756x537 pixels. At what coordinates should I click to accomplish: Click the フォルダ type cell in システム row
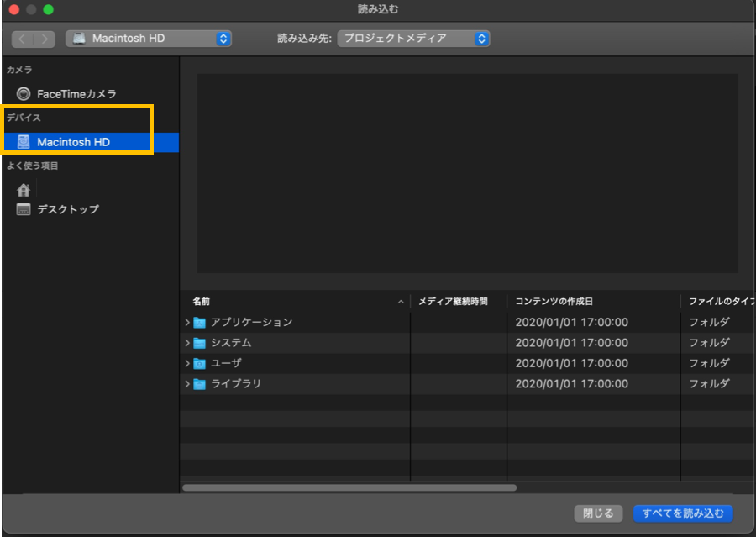(709, 343)
